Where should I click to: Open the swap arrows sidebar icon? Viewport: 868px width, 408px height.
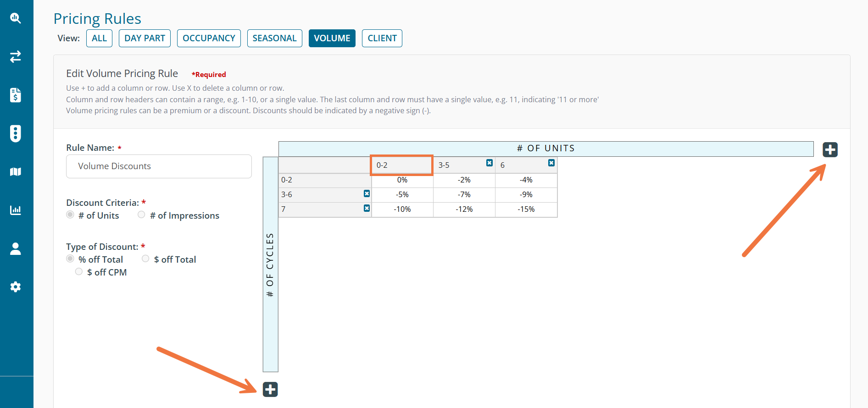click(16, 57)
